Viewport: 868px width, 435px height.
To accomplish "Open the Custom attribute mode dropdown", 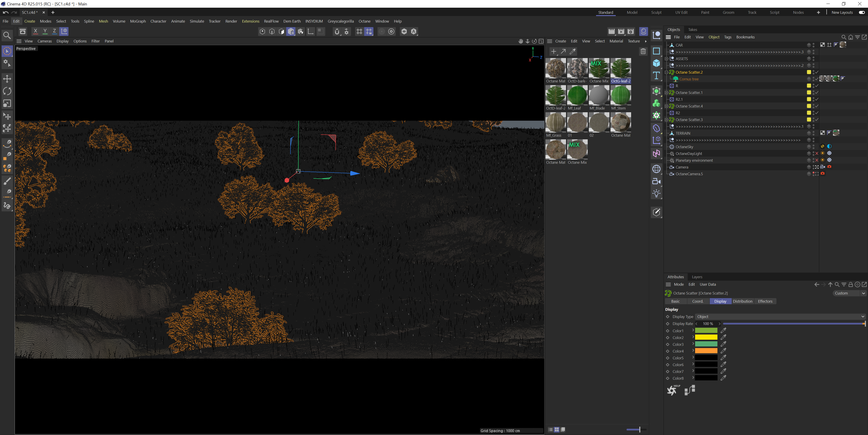I will pos(849,293).
